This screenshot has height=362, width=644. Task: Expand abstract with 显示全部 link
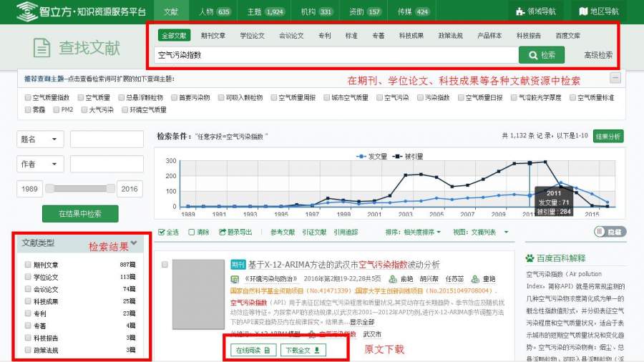coord(362,322)
